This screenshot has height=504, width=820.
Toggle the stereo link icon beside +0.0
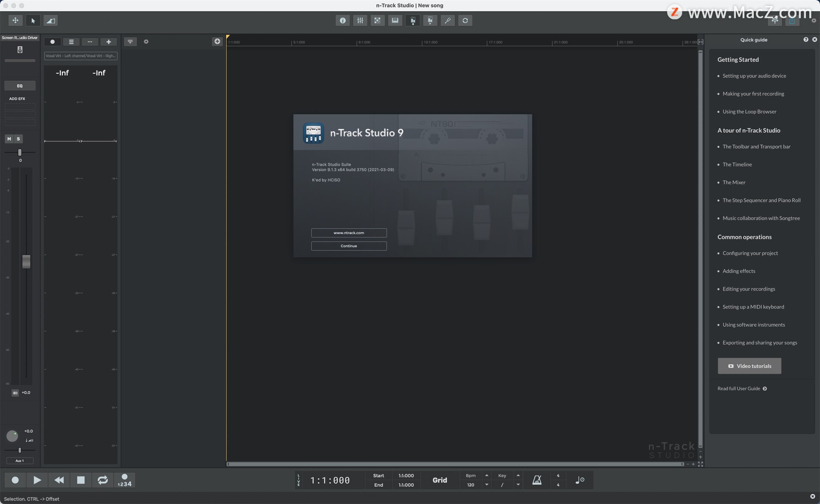[15, 393]
